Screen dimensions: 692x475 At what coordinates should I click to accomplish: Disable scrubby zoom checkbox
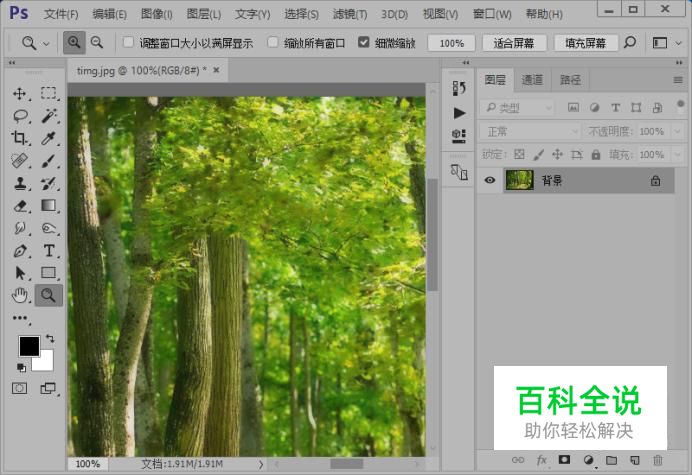[364, 42]
